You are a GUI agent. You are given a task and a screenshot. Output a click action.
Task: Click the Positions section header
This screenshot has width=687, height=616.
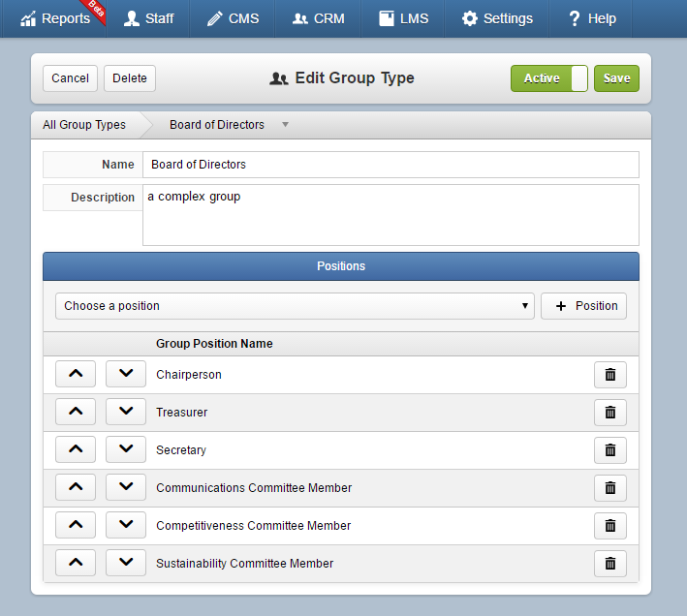[341, 266]
